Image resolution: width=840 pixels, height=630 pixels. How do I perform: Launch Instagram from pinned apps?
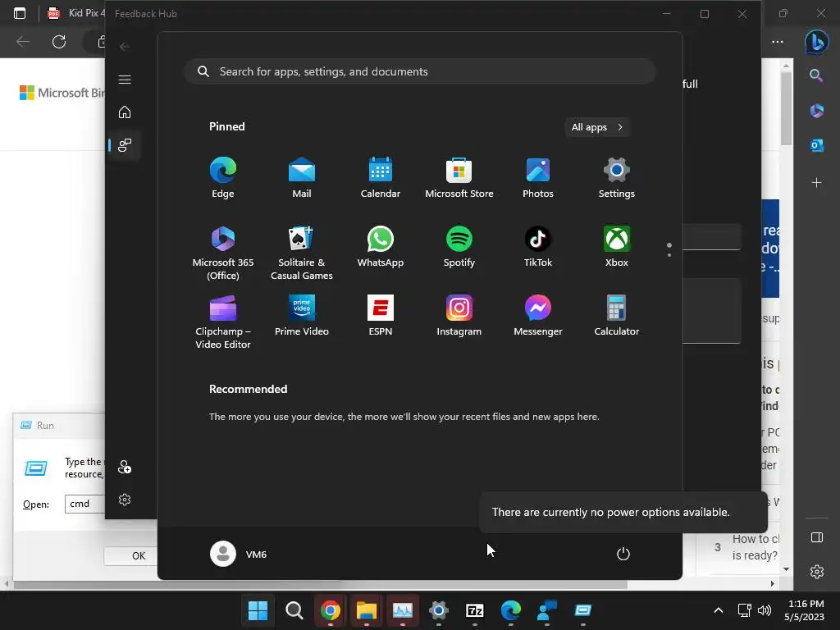point(459,316)
